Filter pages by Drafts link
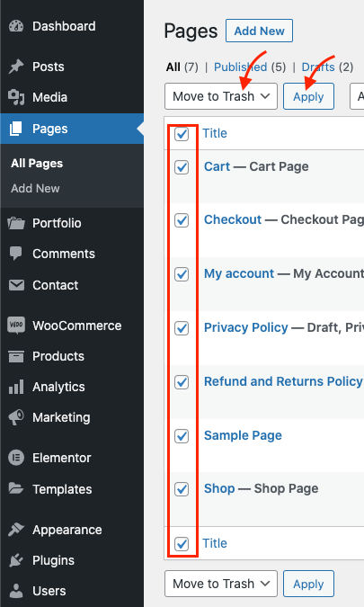Screen dimensions: 364x607 (x=318, y=67)
